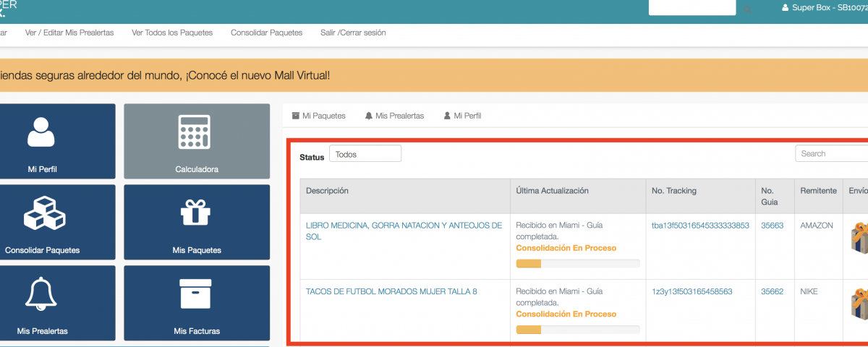The height and width of the screenshot is (347, 868).
Task: Click the white search box in header
Action: coord(692,7)
